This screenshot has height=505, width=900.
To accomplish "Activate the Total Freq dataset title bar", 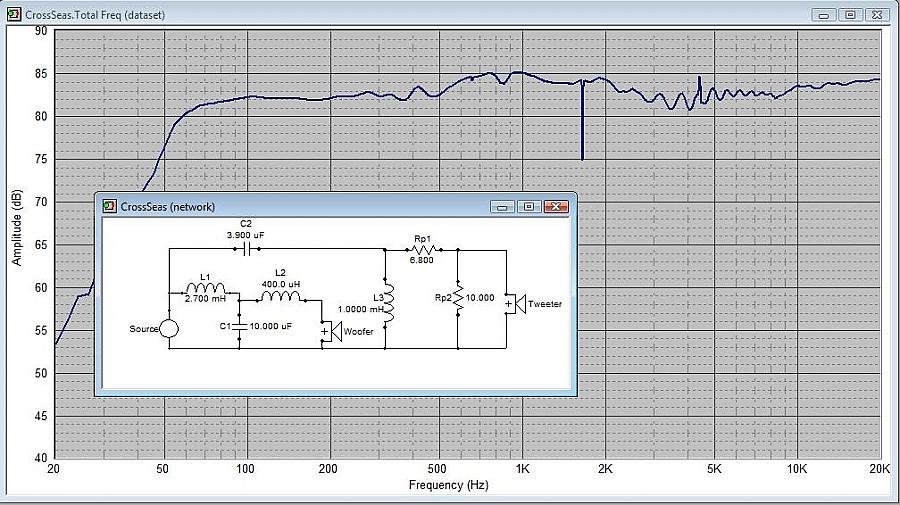I will (400, 14).
